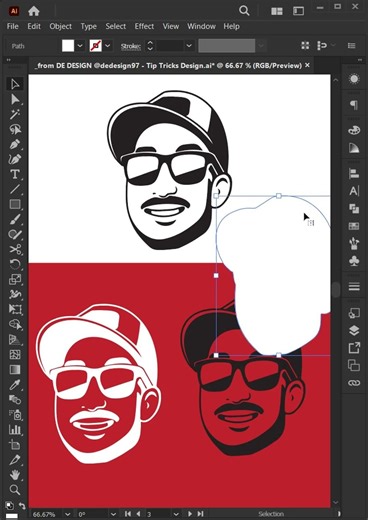Select the Line Segment tool
Viewport: 368px width, 520px height.
click(x=15, y=189)
